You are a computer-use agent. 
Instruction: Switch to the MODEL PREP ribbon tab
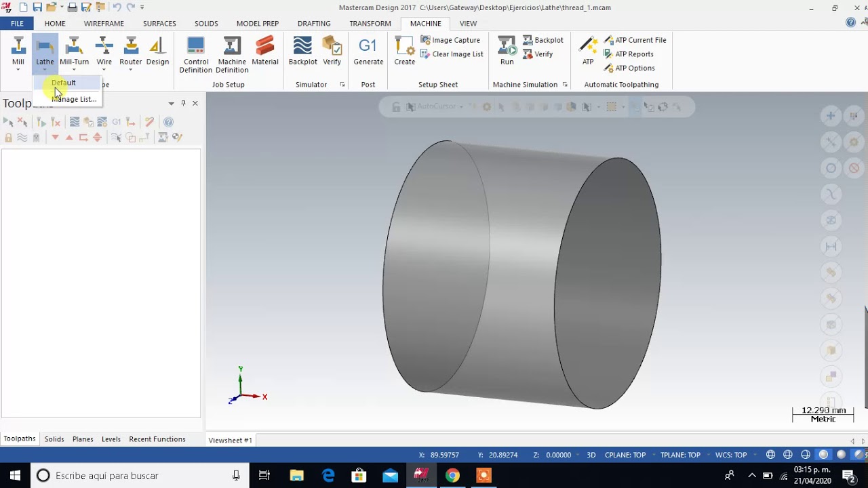coord(258,23)
